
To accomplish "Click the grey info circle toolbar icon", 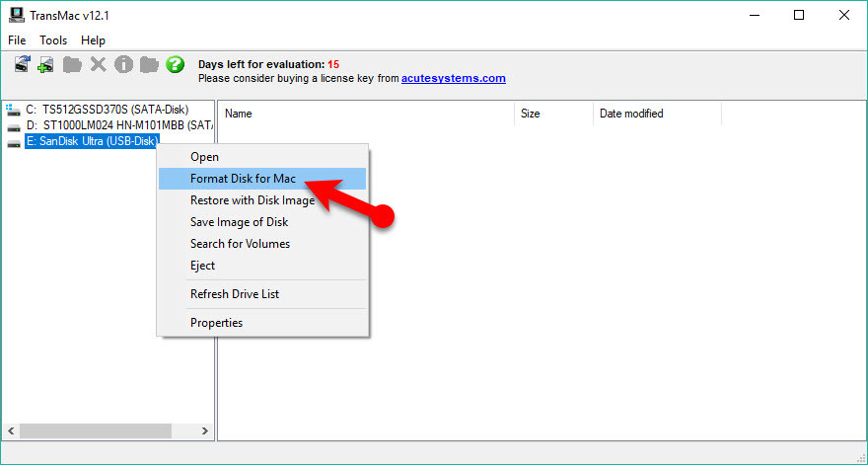I will (123, 64).
